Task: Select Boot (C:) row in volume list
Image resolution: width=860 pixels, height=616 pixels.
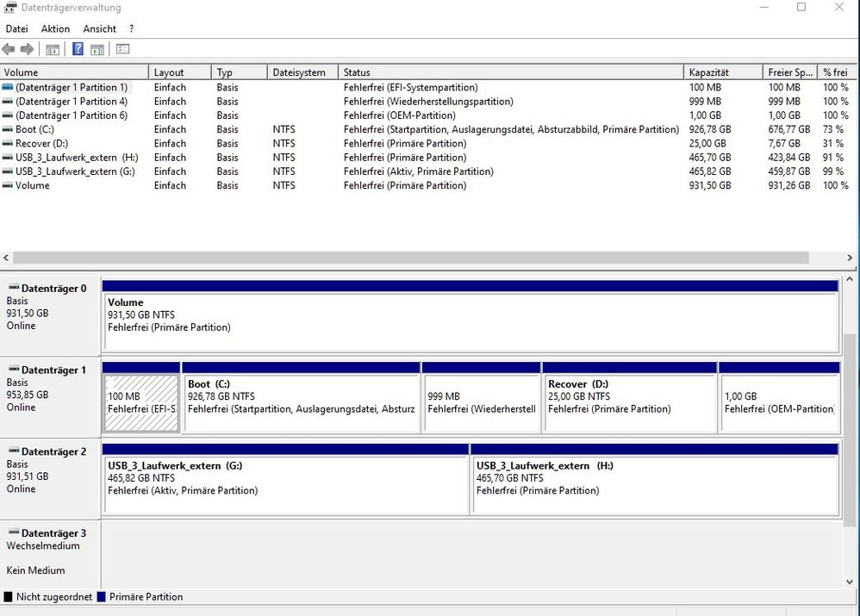Action: pyautogui.click(x=34, y=129)
